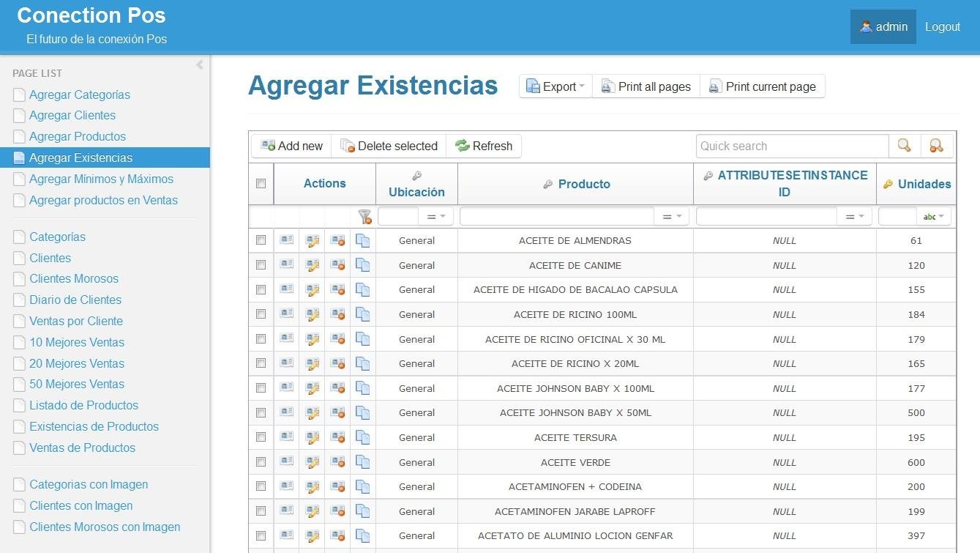Collapse the PAGE LIST sidebar with the chevron

(199, 64)
